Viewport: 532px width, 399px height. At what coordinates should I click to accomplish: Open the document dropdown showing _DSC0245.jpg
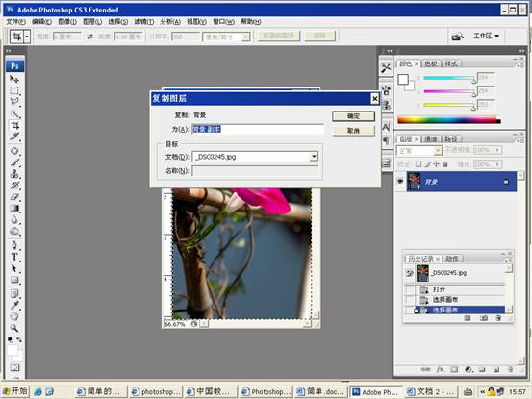click(x=314, y=157)
